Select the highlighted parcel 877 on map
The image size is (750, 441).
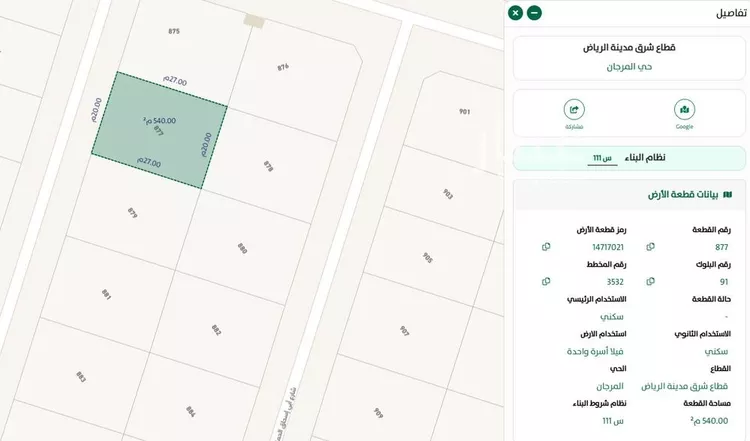pos(160,130)
